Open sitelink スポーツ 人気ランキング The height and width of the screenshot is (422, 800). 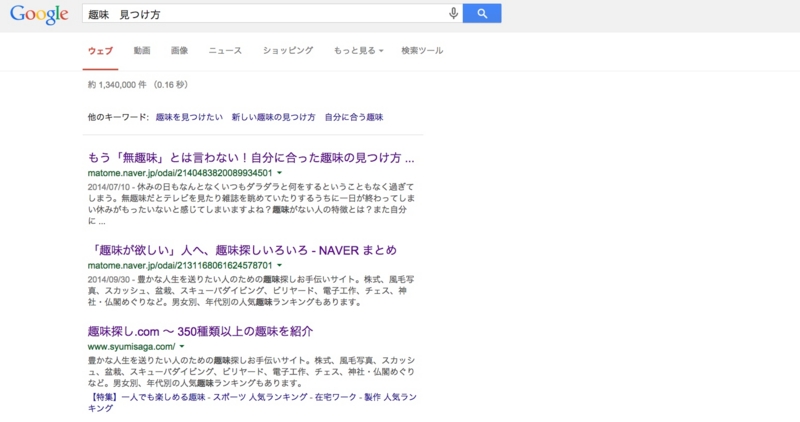tap(260, 397)
